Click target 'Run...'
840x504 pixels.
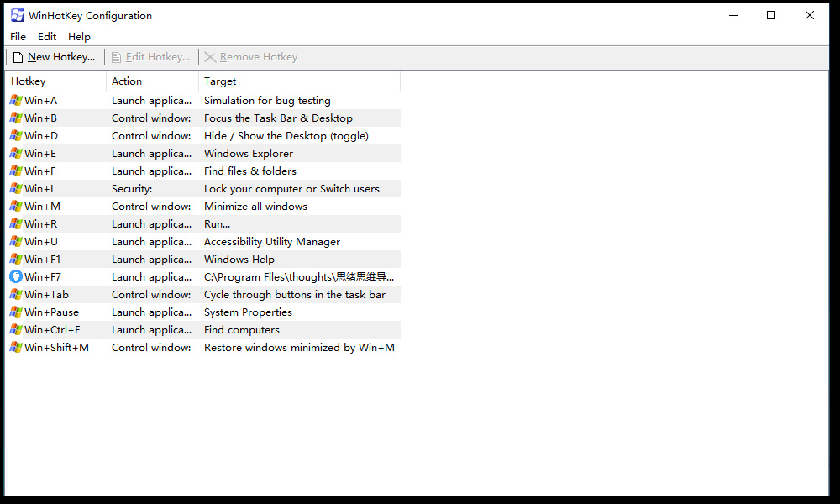click(217, 224)
